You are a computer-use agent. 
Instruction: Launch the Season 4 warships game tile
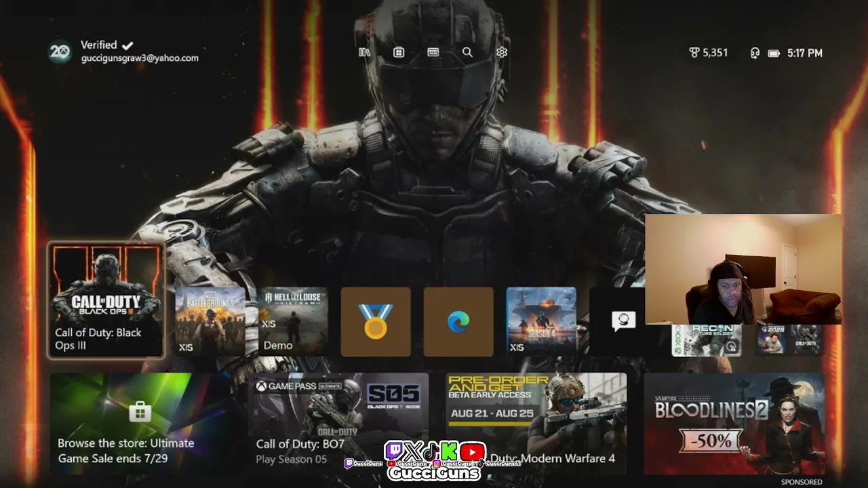(541, 321)
